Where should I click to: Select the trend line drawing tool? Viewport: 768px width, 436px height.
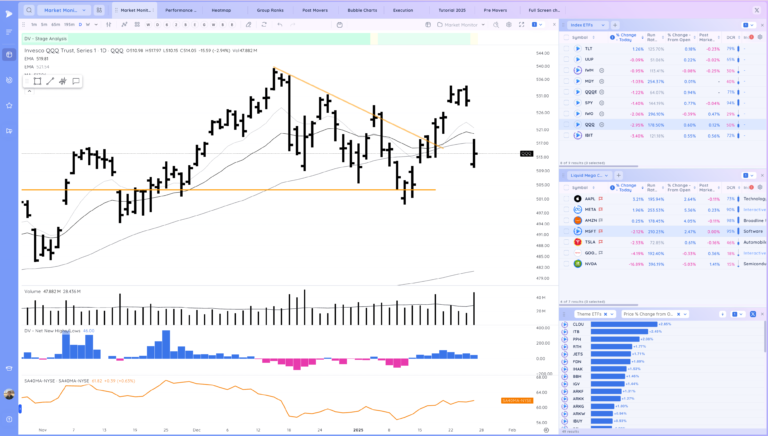tap(49, 81)
